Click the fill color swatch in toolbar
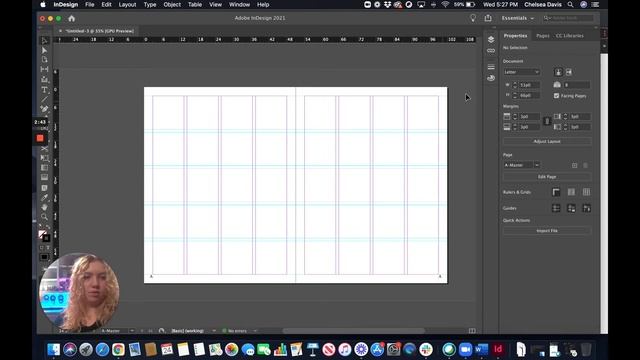The image size is (640, 360). (x=42, y=234)
